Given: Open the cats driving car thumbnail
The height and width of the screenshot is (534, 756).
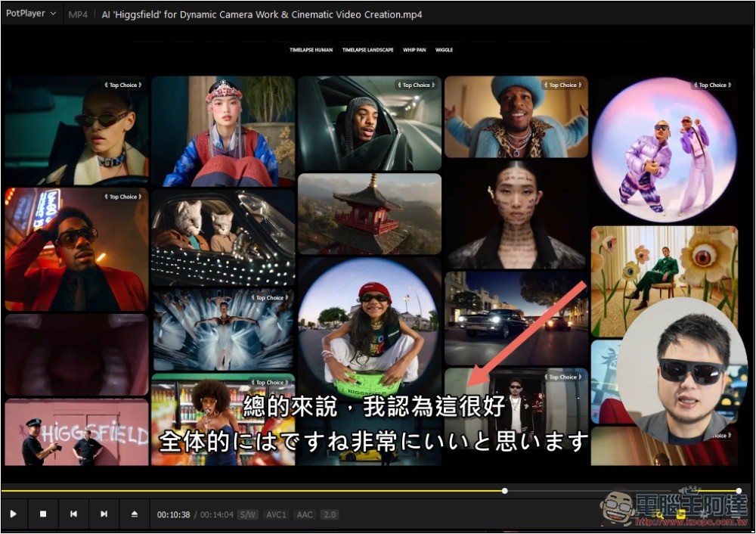Looking at the screenshot, I should pyautogui.click(x=223, y=237).
